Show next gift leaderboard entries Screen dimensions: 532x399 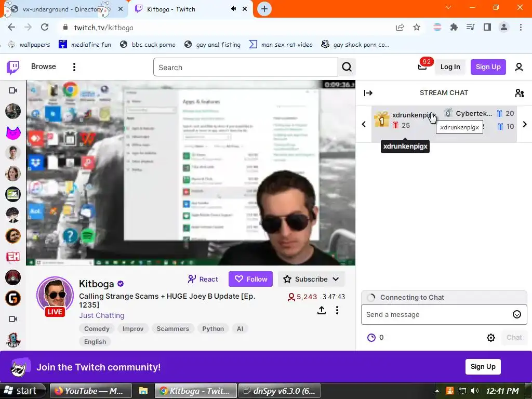525,124
